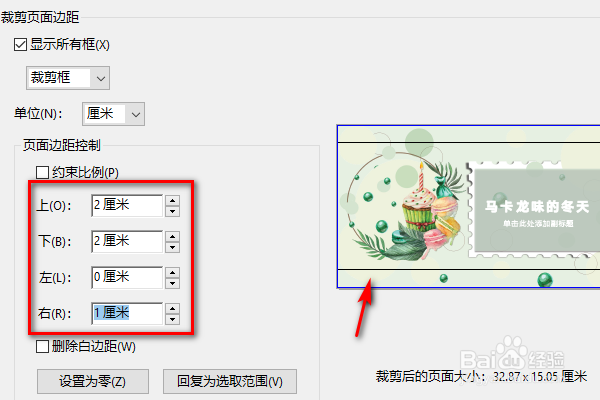Increase the right margin with the up arrow
The width and height of the screenshot is (600, 400).
pyautogui.click(x=173, y=309)
